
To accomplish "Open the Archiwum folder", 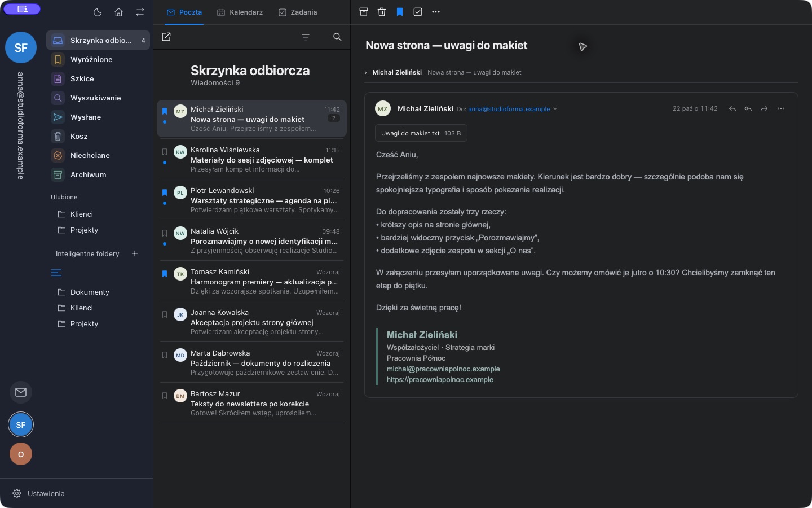I will 98,174.
